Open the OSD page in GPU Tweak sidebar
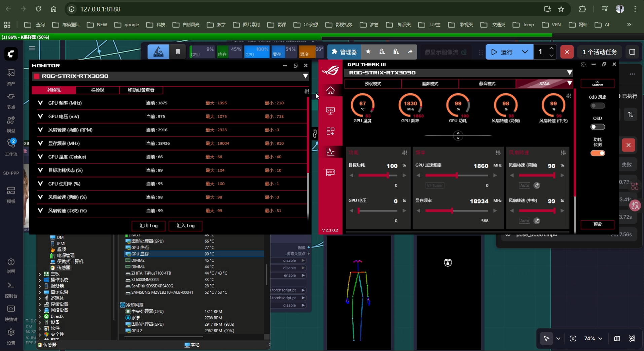The width and height of the screenshot is (644, 351). pos(330,110)
